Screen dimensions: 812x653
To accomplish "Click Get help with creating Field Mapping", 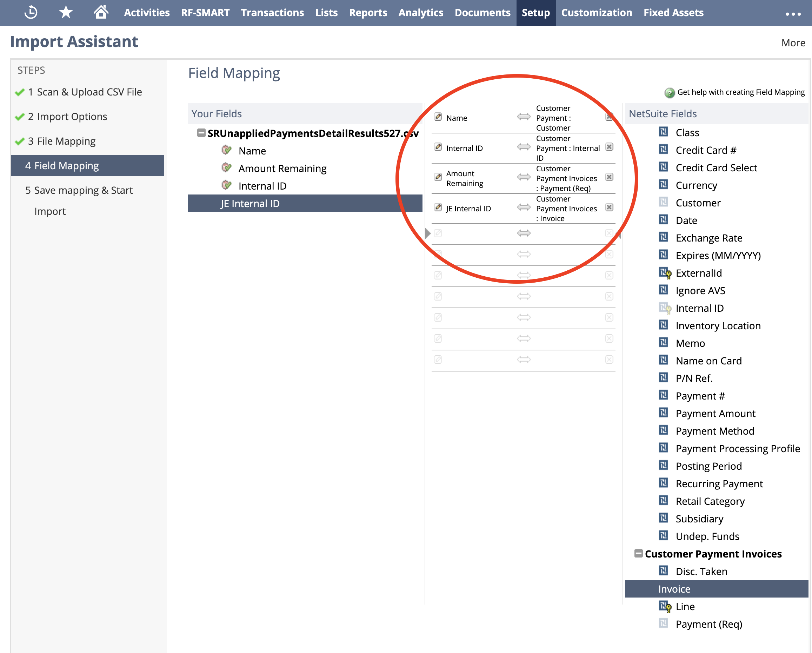I will (740, 92).
